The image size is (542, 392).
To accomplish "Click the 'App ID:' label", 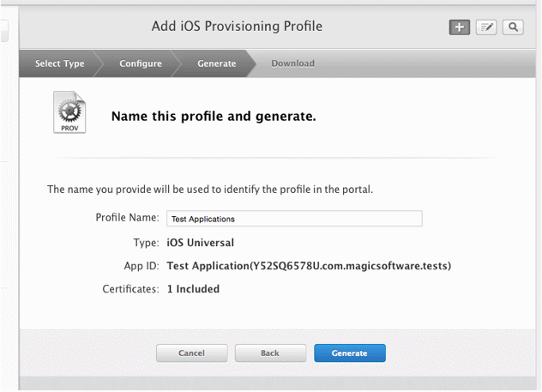I will pos(142,266).
